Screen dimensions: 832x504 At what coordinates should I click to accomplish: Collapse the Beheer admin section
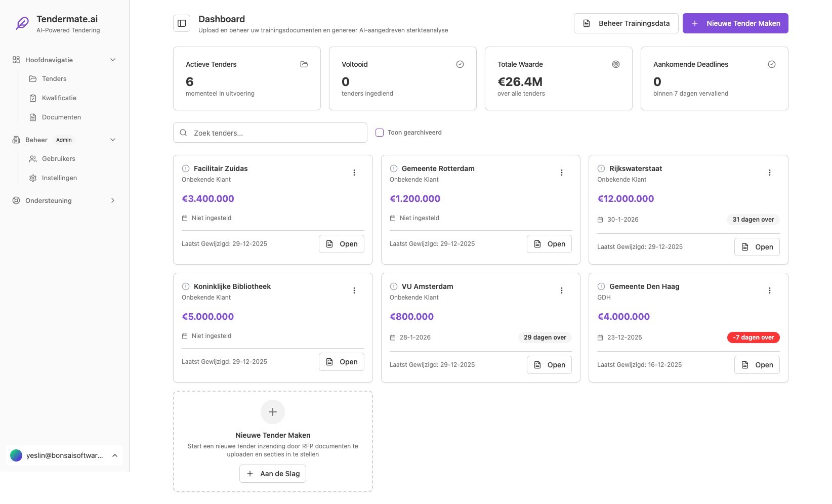(113, 140)
